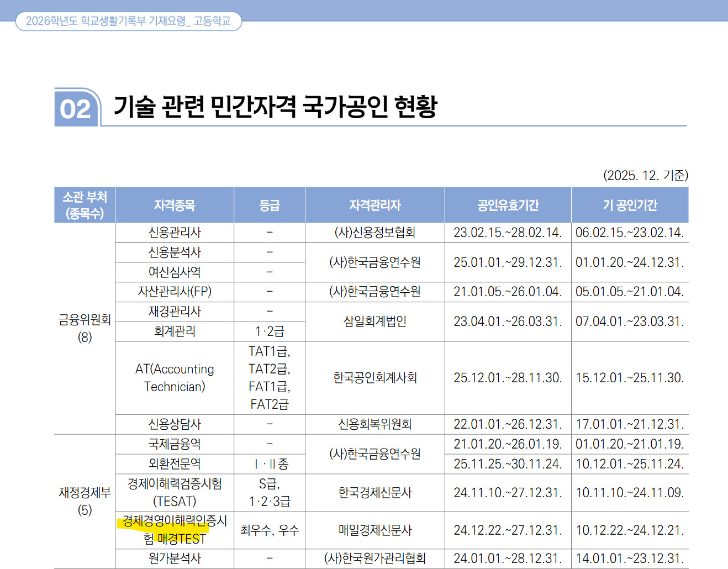The width and height of the screenshot is (728, 569).
Task: Click the period '25.11.25.~30.11.24.'
Action: pos(508,464)
